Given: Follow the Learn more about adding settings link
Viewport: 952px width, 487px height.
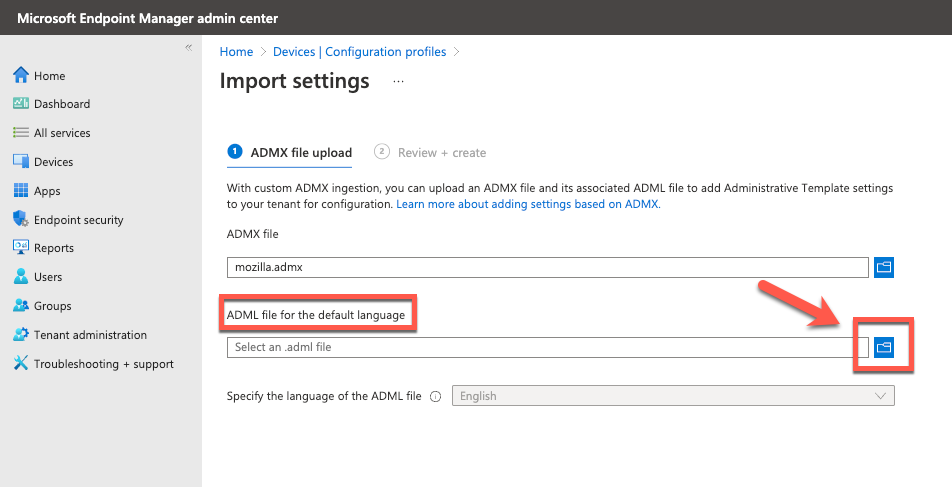Looking at the screenshot, I should click(x=528, y=204).
